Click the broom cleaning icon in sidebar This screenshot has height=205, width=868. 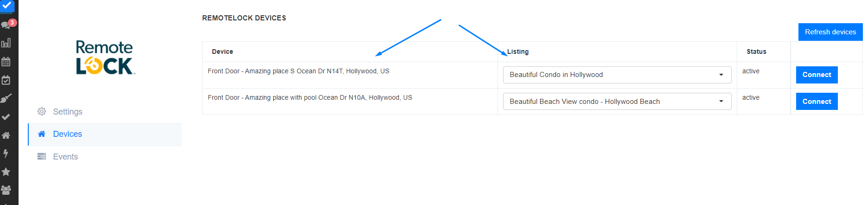pyautogui.click(x=6, y=98)
